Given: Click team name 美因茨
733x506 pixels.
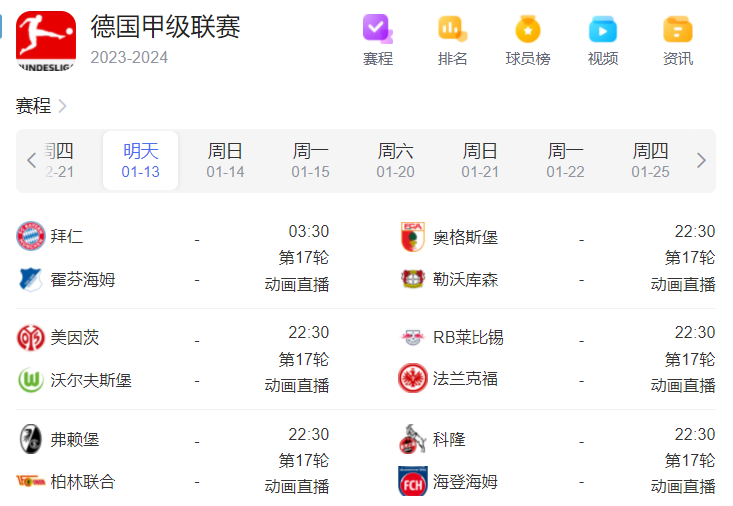Looking at the screenshot, I should pos(75,338).
